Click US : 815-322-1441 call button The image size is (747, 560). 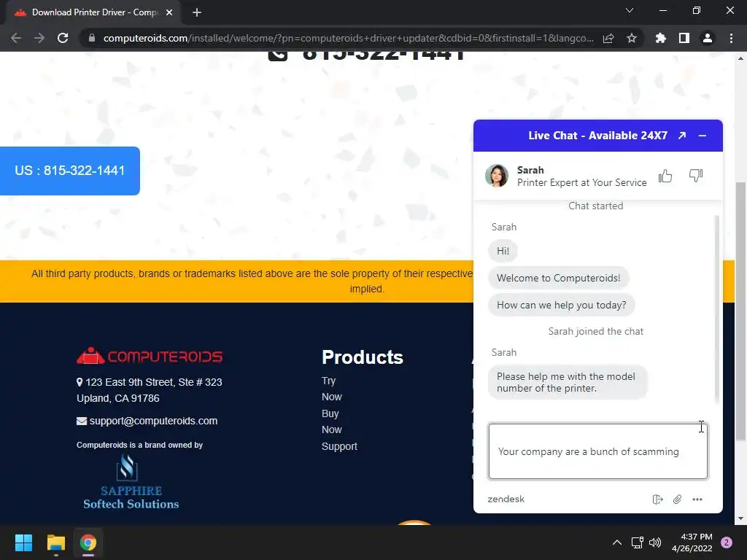(69, 171)
